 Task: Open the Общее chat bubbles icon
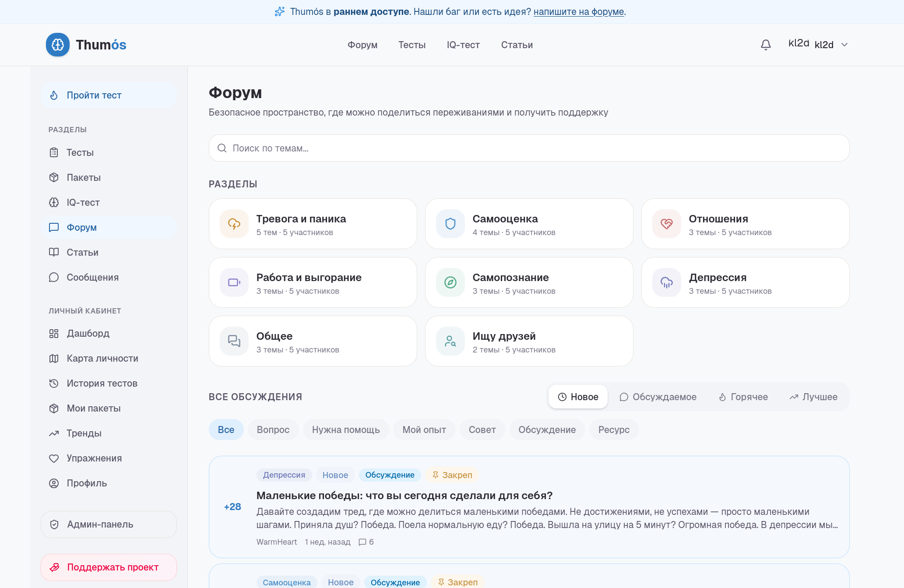tap(234, 341)
